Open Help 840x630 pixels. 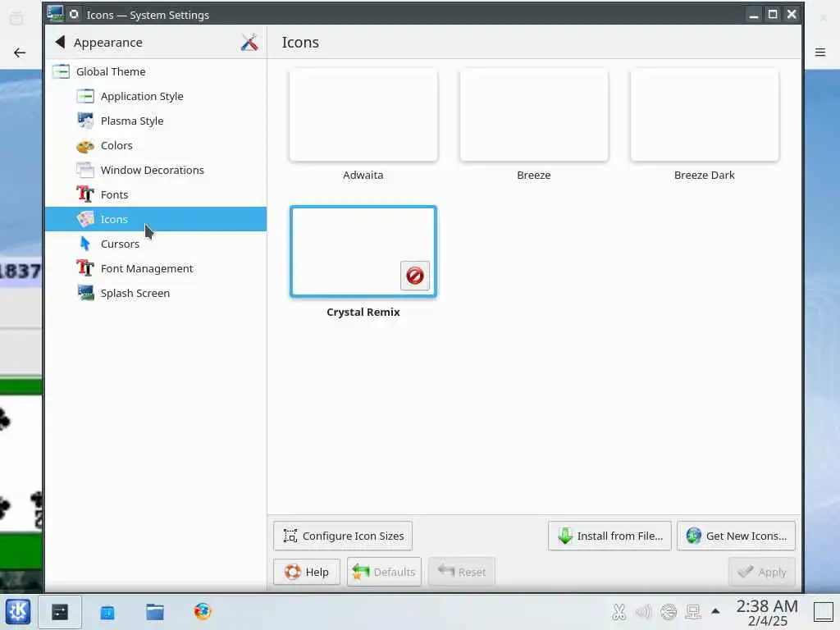click(x=307, y=572)
